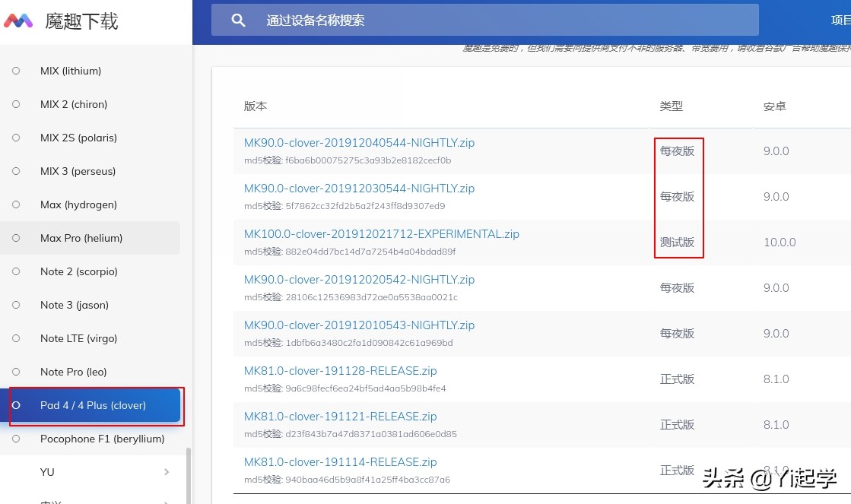
Task: Click the 类型 column header
Action: (x=672, y=106)
